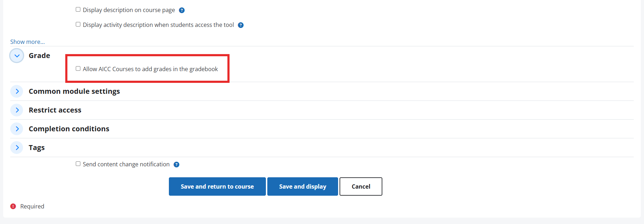Cancel the form changes

click(x=360, y=186)
